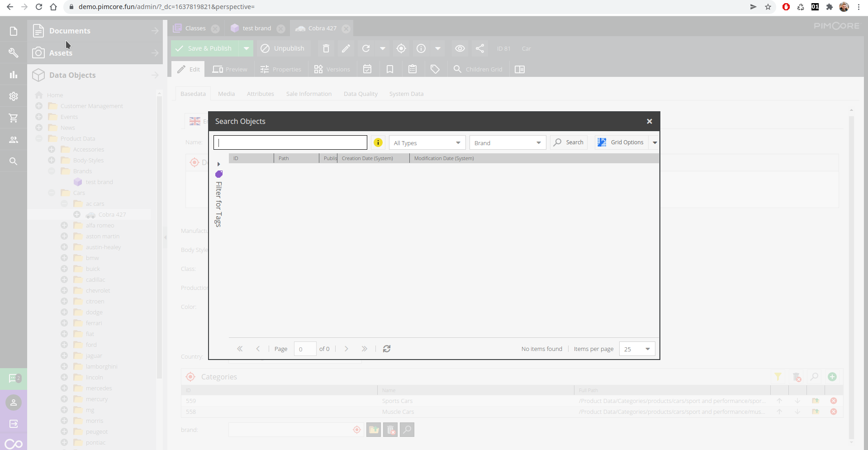The height and width of the screenshot is (450, 868).
Task: Open the Versions view
Action: [332, 69]
